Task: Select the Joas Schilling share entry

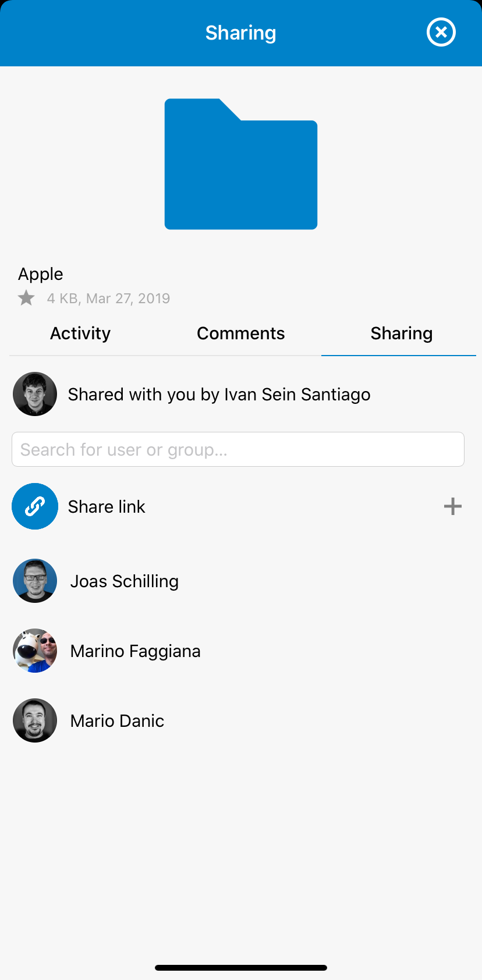Action: [x=241, y=581]
